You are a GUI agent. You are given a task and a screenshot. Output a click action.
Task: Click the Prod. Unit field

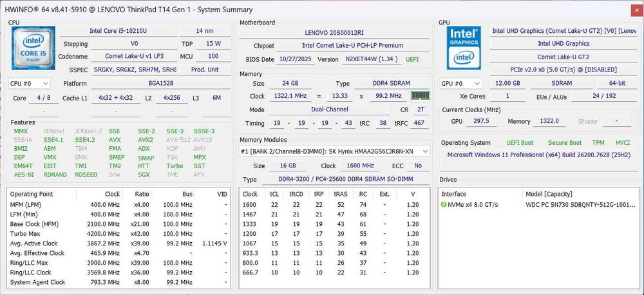click(205, 70)
